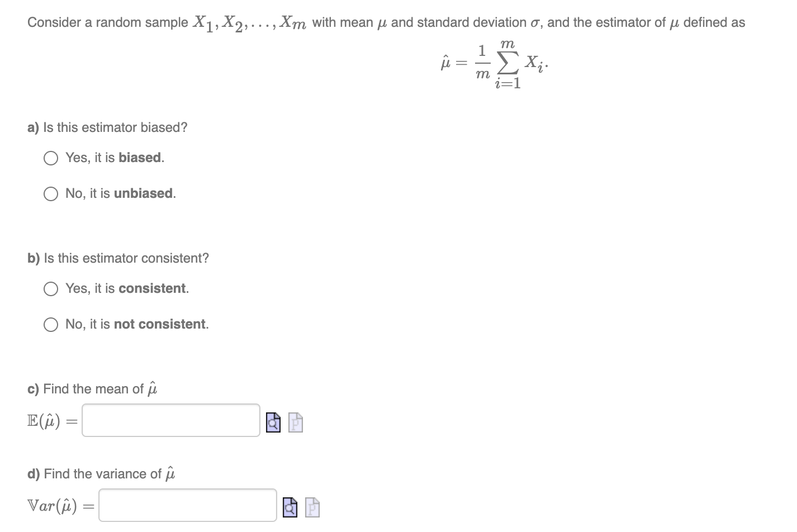The image size is (797, 532).
Task: Click the equation preview icon beside E(μ̂) field
Action: 273,423
